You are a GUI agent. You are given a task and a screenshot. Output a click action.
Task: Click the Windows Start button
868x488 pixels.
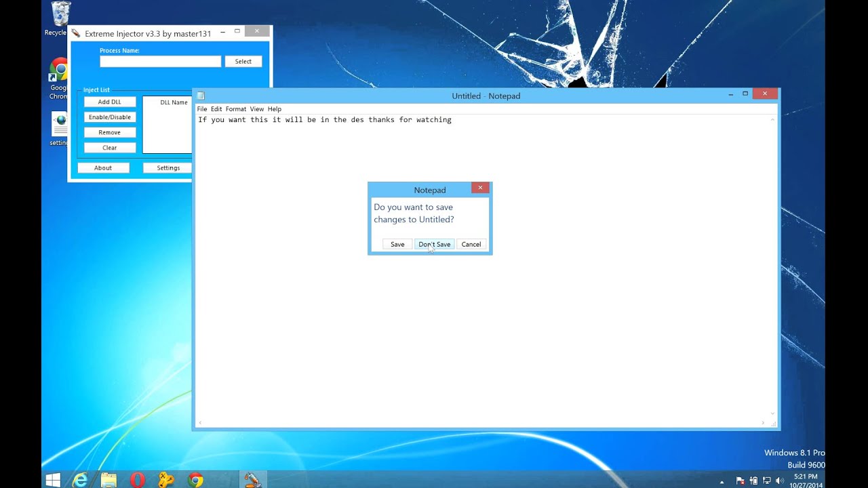[x=53, y=480]
